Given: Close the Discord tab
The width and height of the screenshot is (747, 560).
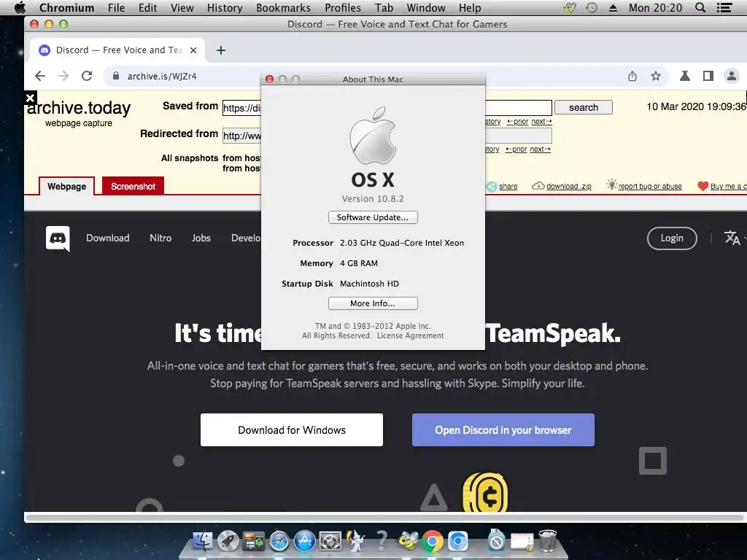Looking at the screenshot, I should click(193, 50).
